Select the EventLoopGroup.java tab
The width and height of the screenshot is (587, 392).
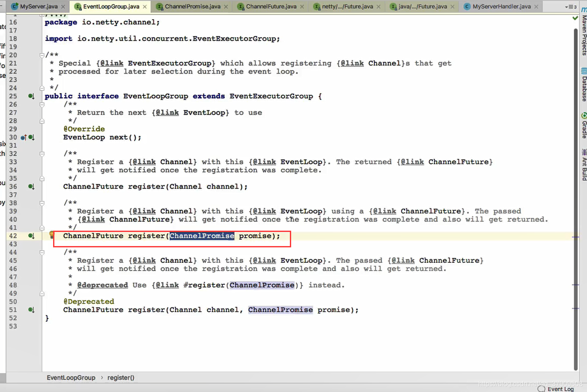(111, 6)
